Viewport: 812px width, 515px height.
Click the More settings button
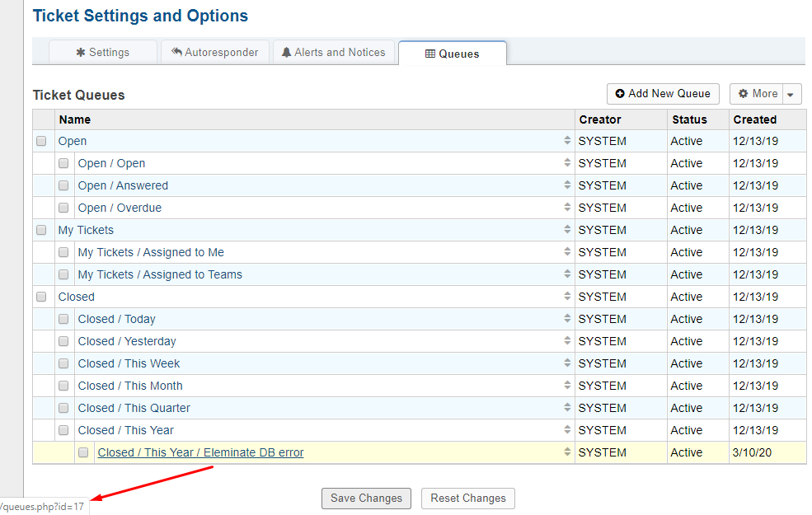[x=757, y=94]
